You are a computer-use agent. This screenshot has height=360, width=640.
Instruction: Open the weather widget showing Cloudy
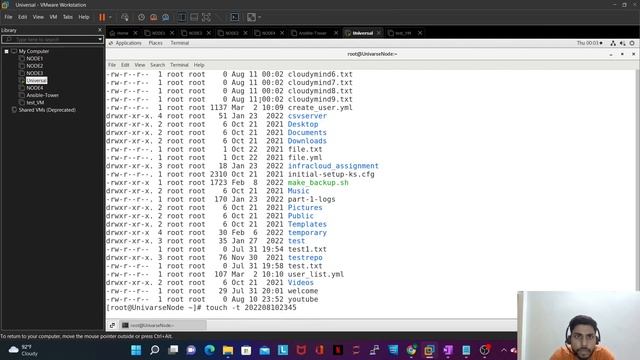click(x=24, y=350)
